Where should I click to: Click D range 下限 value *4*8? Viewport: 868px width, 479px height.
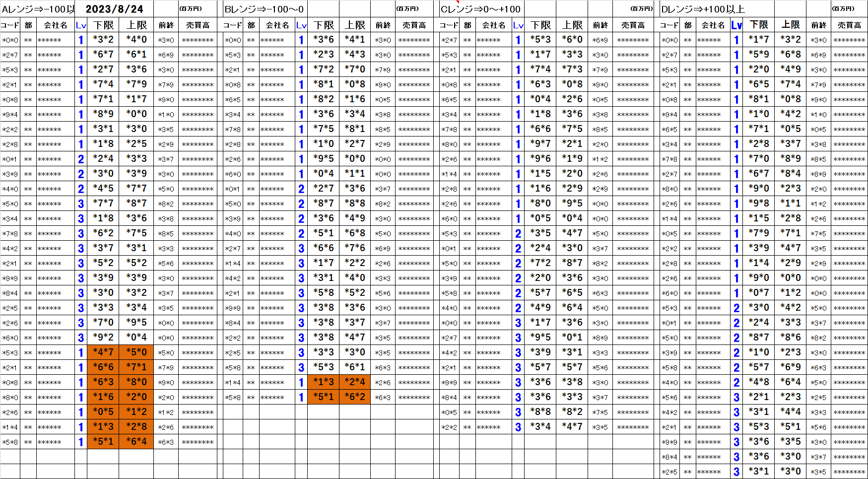759,382
